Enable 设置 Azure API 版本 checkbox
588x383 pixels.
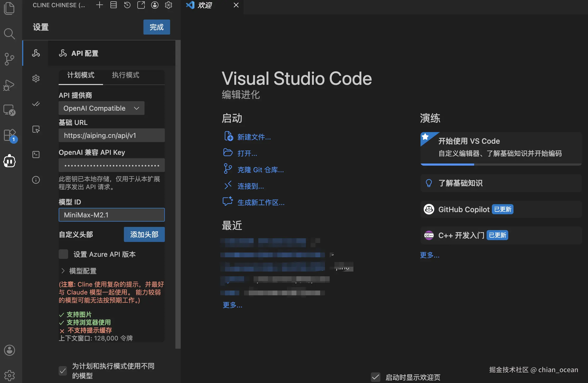click(x=63, y=254)
